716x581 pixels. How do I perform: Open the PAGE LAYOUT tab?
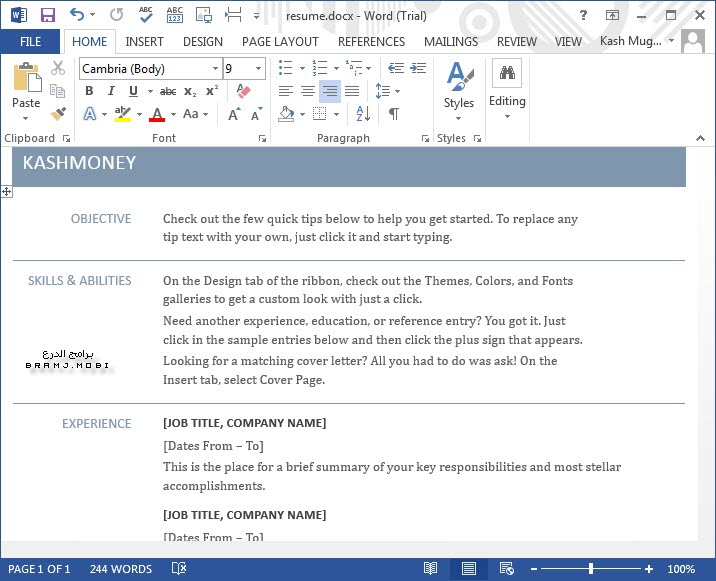click(280, 42)
